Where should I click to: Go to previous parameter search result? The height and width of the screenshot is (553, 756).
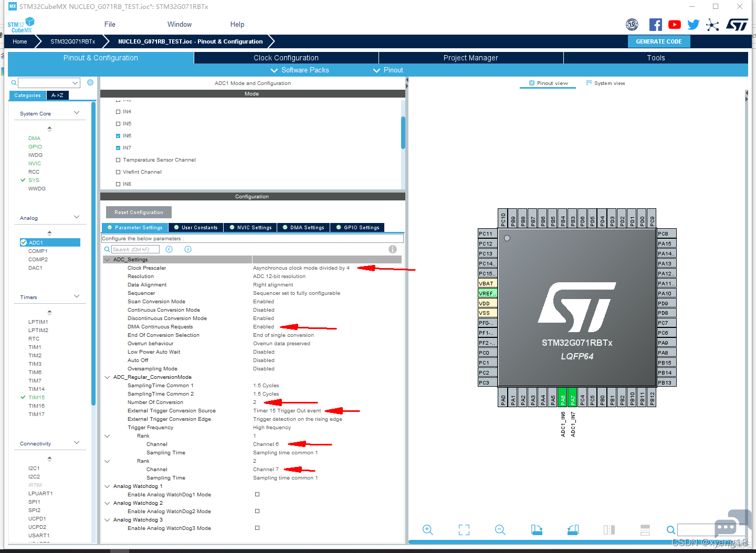click(169, 249)
